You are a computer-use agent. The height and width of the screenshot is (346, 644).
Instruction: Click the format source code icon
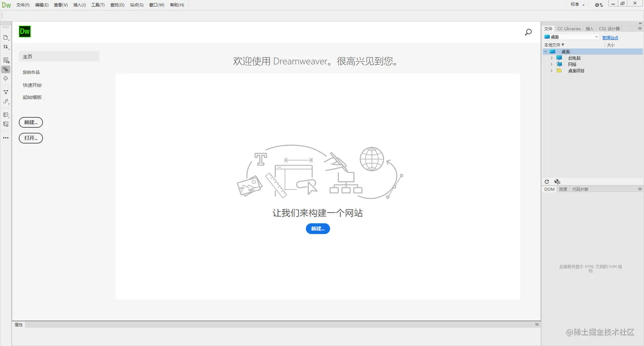tap(6, 101)
